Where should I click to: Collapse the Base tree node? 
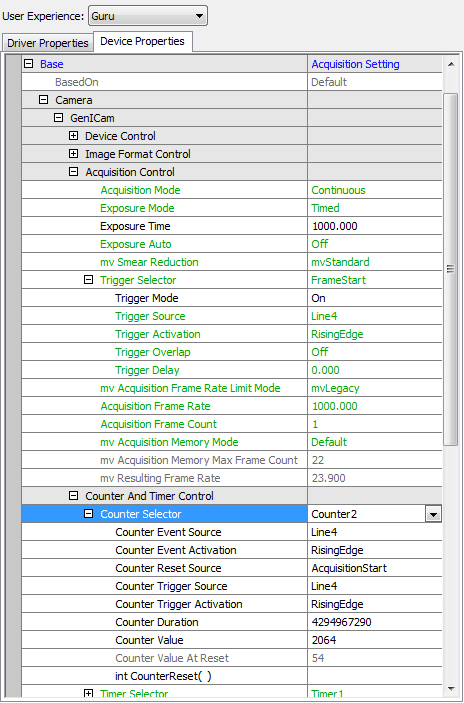tap(29, 64)
